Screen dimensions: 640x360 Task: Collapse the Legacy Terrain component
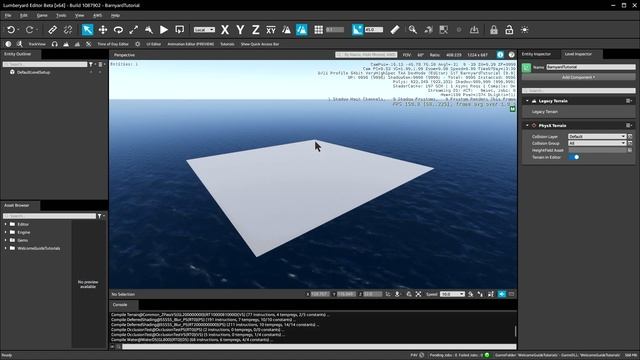[527, 101]
